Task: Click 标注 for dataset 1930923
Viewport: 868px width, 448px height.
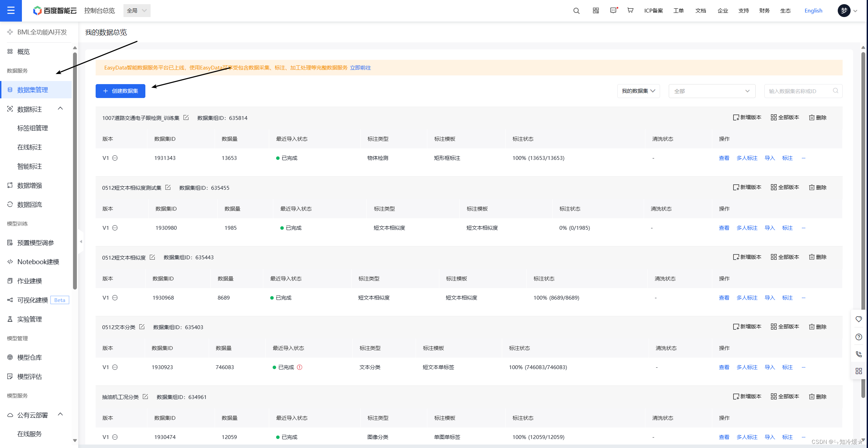Action: (787, 367)
